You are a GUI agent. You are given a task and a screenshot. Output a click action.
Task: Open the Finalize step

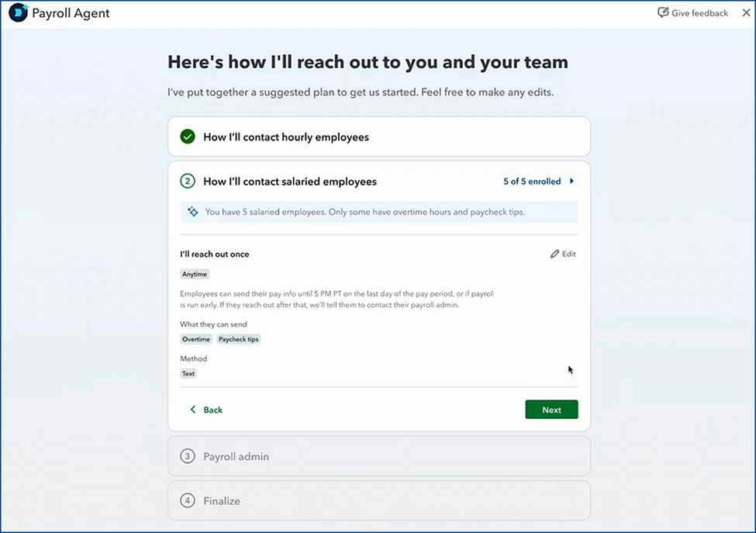379,500
